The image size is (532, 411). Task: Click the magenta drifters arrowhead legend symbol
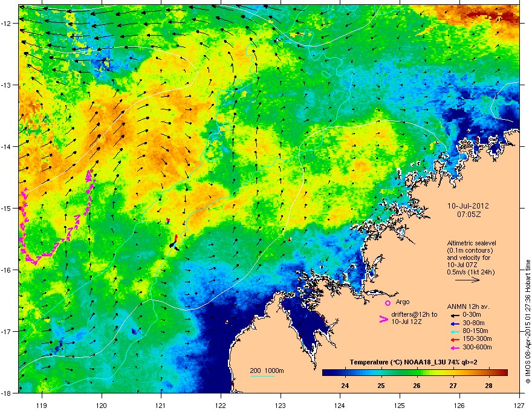[383, 319]
